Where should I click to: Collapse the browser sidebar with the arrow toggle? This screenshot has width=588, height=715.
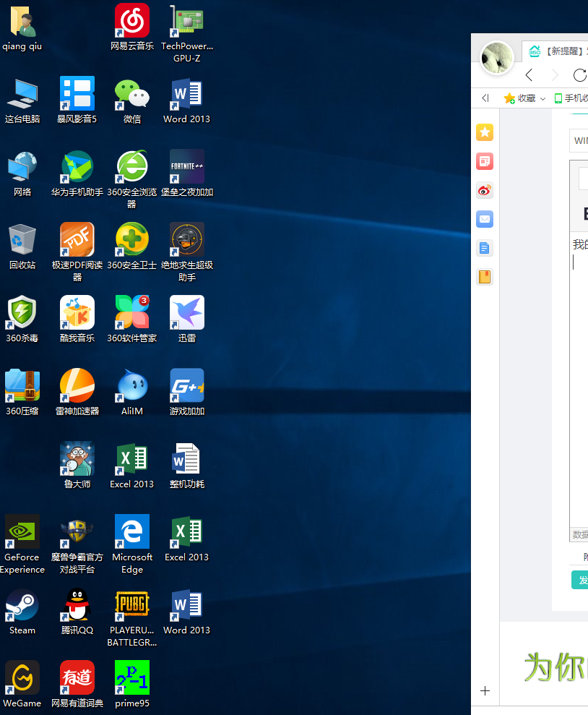485,98
